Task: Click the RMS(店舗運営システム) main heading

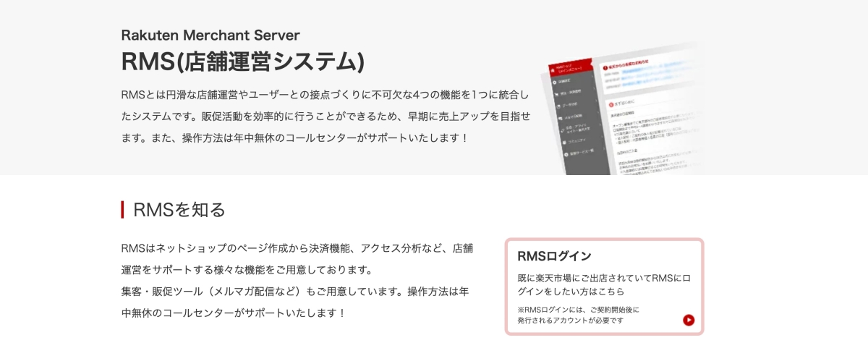Action: coord(243,62)
